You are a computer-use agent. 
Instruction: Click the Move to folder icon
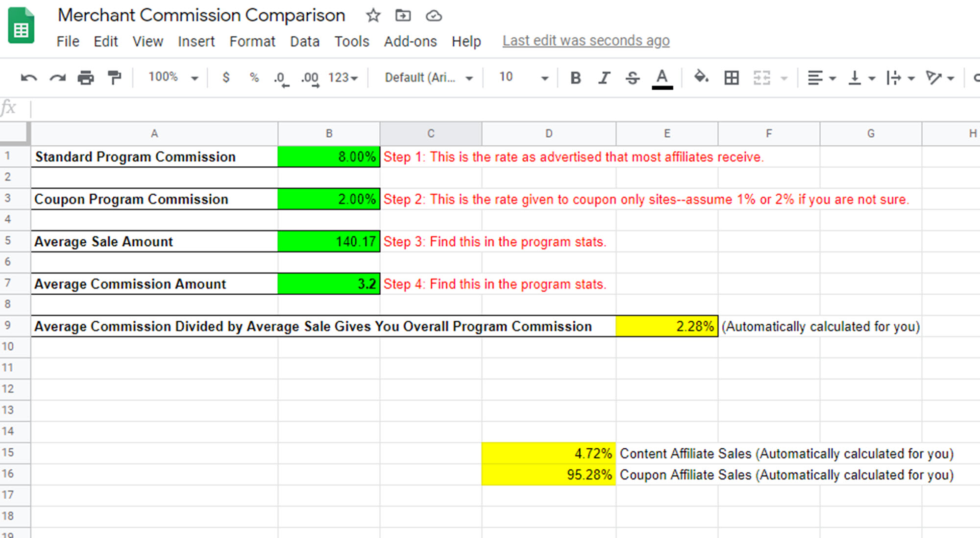pyautogui.click(x=403, y=16)
